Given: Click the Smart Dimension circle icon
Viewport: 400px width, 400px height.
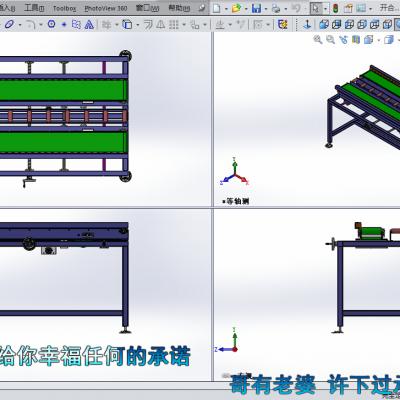Looking at the screenshot, I should tap(51, 24).
